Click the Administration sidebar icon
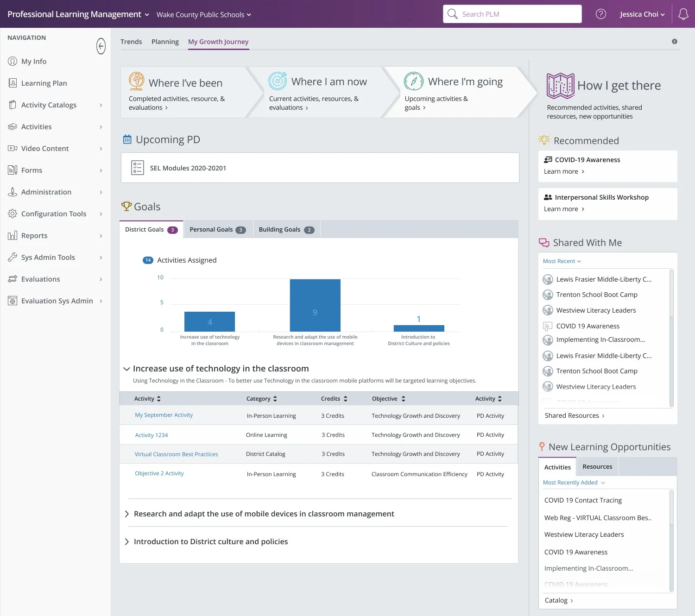This screenshot has height=616, width=695. (x=13, y=192)
